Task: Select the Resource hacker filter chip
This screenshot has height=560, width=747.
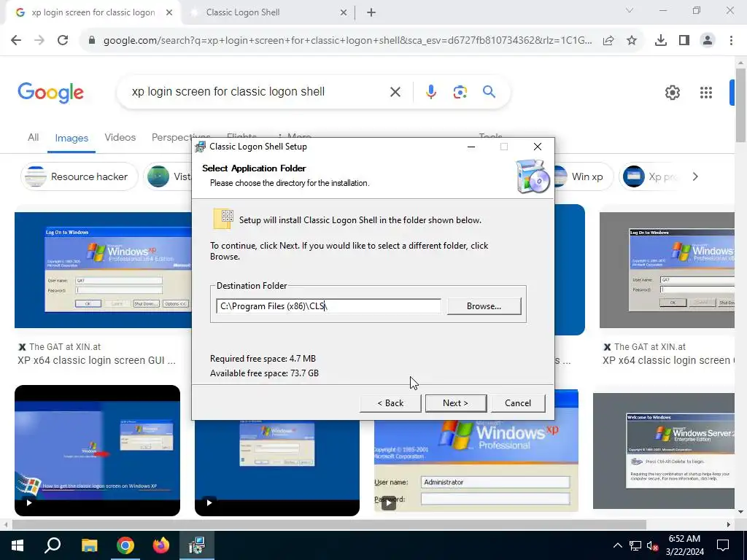Action: pos(79,176)
